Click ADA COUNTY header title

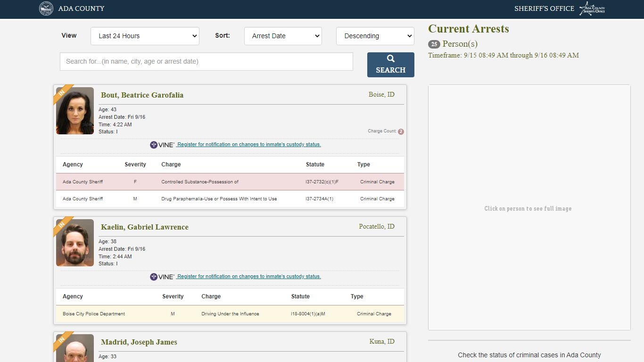[x=81, y=8]
